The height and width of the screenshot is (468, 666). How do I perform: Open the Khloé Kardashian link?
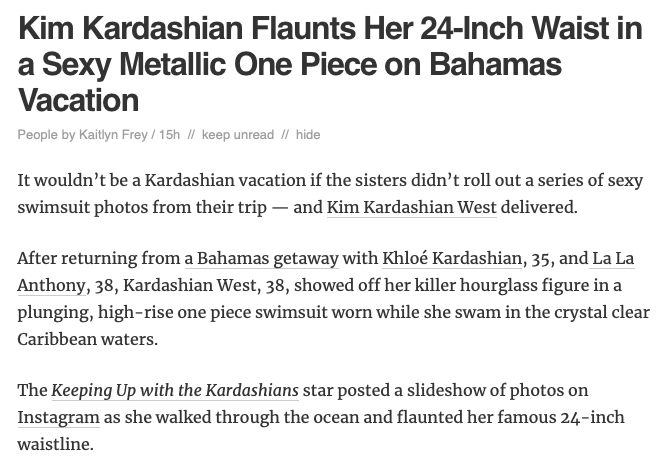(452, 258)
